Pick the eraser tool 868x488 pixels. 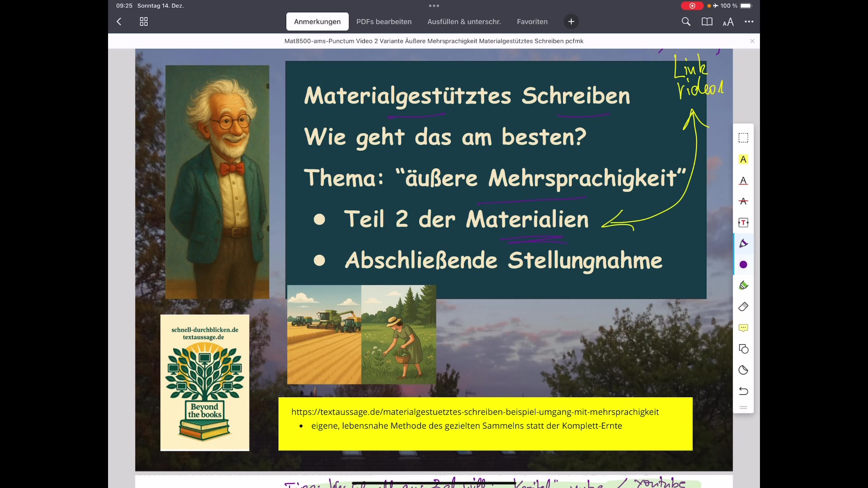[743, 307]
